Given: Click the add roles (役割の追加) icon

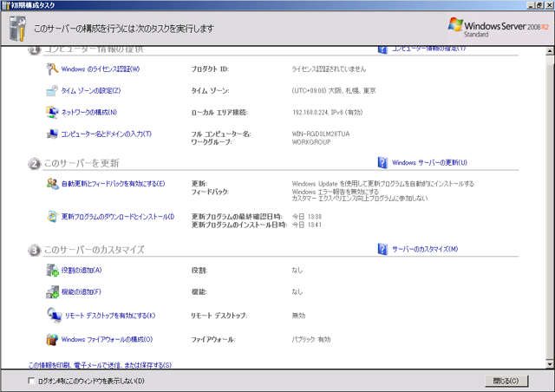Looking at the screenshot, I should tap(52, 271).
